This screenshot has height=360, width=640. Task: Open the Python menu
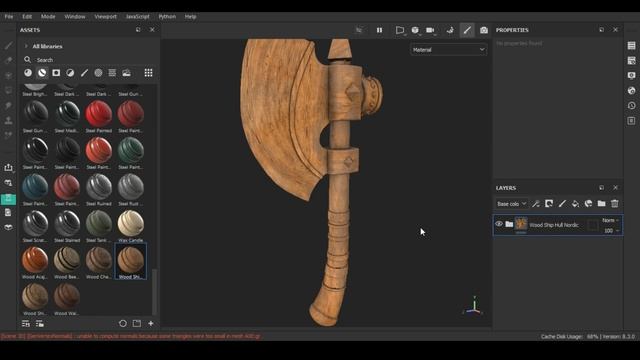click(167, 17)
